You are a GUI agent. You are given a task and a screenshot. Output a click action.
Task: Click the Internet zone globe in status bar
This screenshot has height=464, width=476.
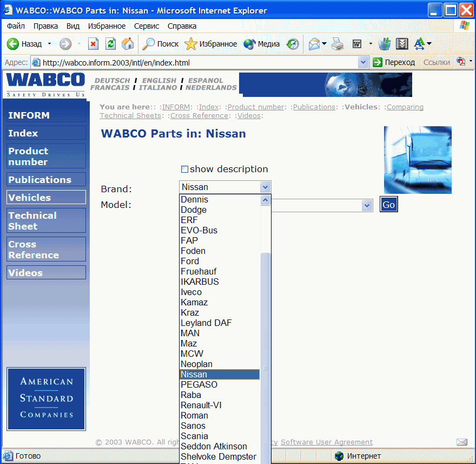[339, 456]
